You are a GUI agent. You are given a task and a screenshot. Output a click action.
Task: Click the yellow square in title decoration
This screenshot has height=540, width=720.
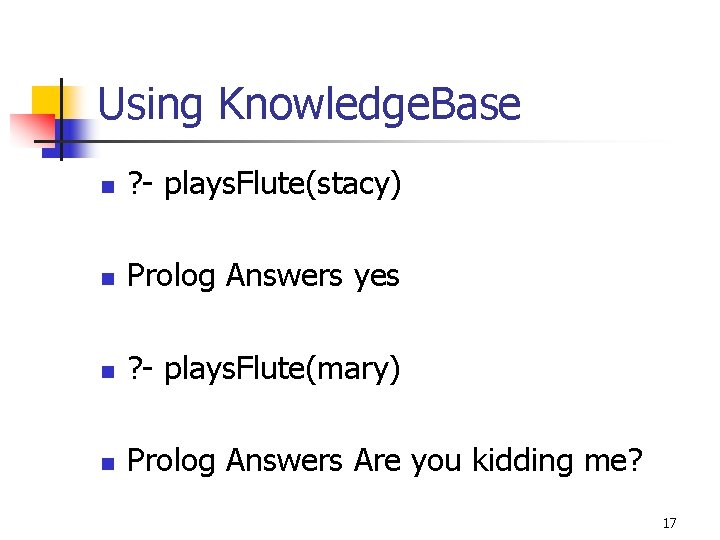pyautogui.click(x=45, y=100)
